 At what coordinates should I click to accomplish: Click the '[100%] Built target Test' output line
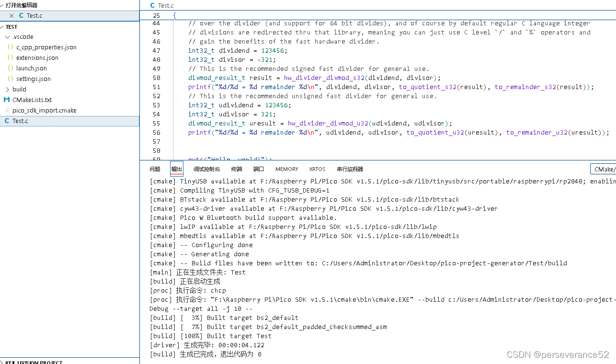tap(211, 336)
